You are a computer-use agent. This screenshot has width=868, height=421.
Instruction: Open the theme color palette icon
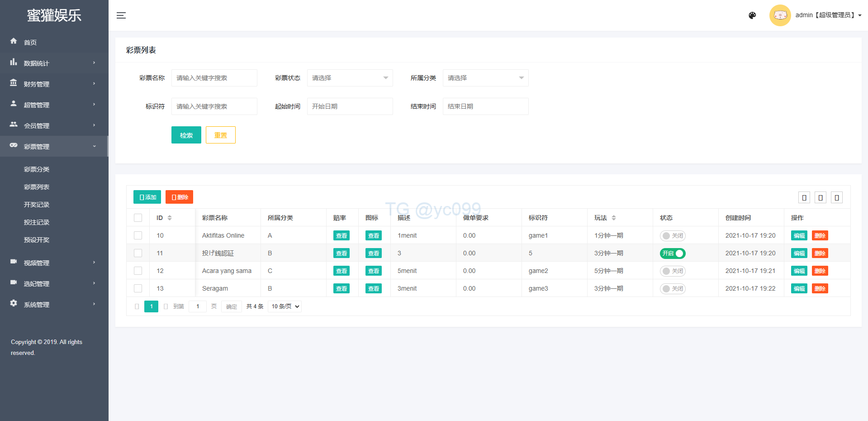coord(752,15)
